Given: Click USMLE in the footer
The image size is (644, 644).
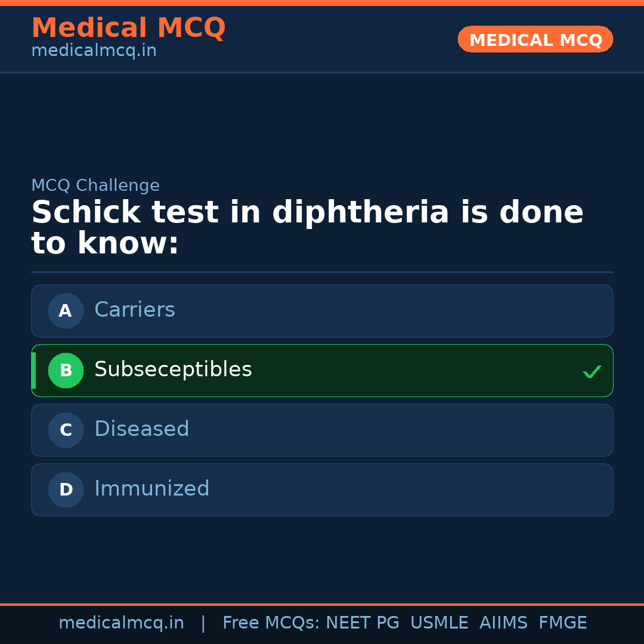Looking at the screenshot, I should (x=439, y=623).
